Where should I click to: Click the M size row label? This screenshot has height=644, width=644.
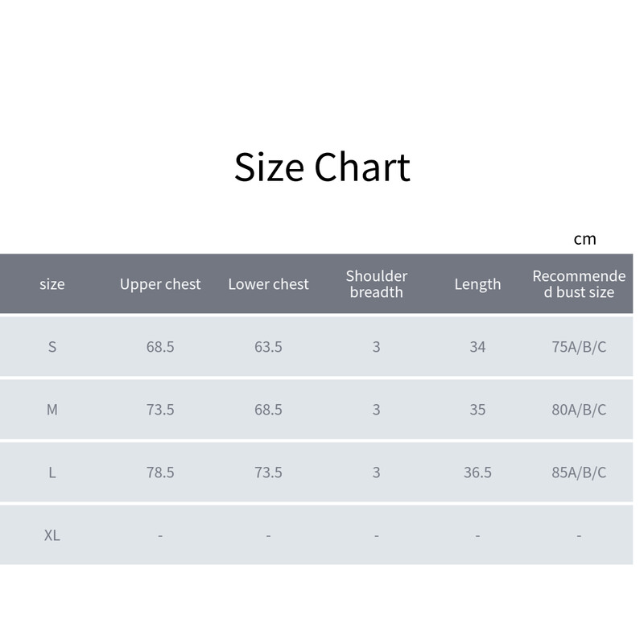pyautogui.click(x=52, y=410)
